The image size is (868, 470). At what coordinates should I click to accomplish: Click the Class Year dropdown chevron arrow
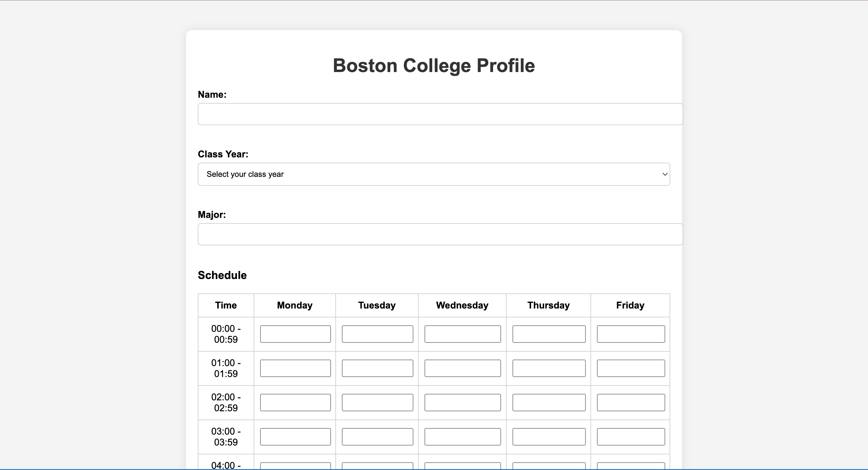pos(665,174)
